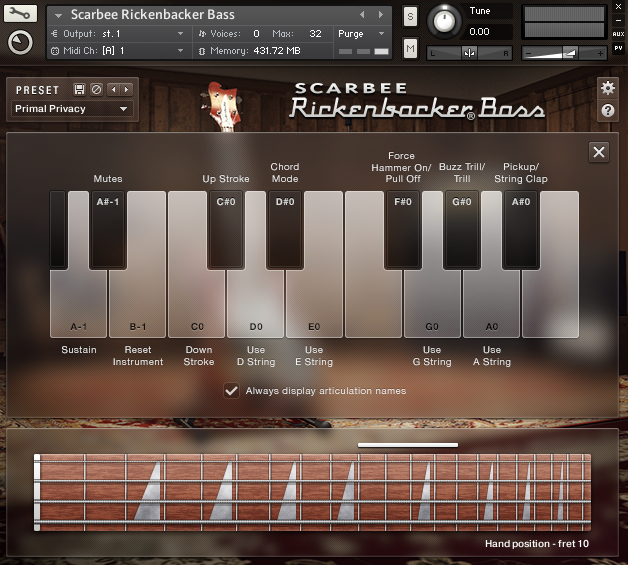The width and height of the screenshot is (628, 565).
Task: Click the D0 Use D String key
Action: click(x=256, y=304)
